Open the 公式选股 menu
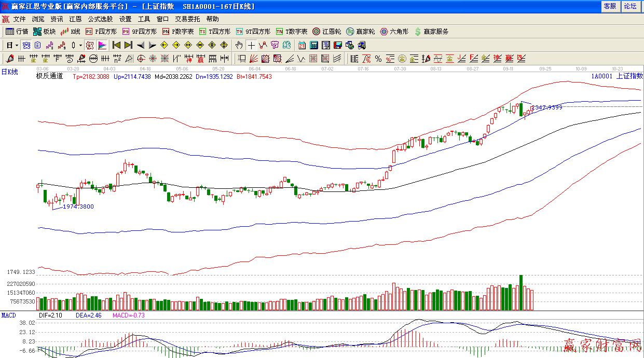 point(100,19)
